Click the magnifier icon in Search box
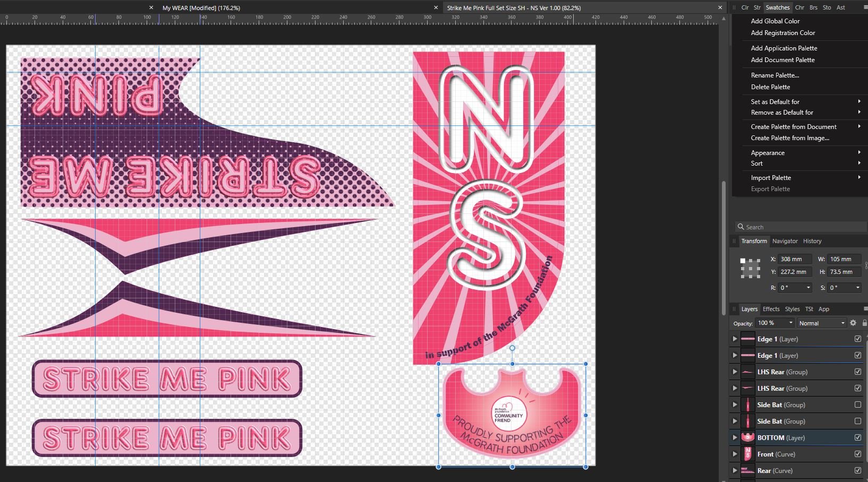This screenshot has width=868, height=482. 741,227
